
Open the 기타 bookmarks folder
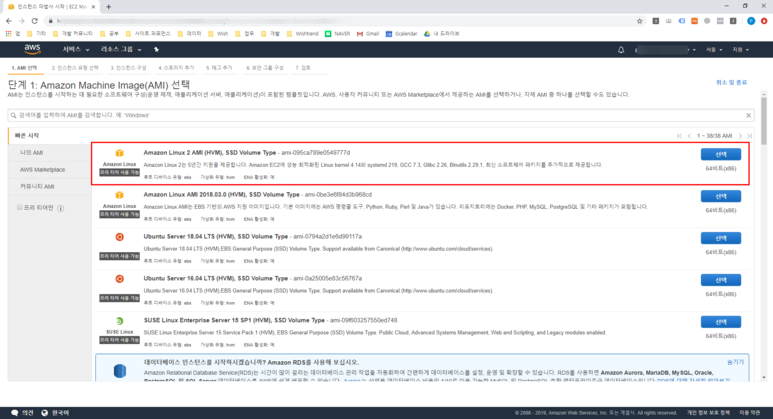pos(36,34)
